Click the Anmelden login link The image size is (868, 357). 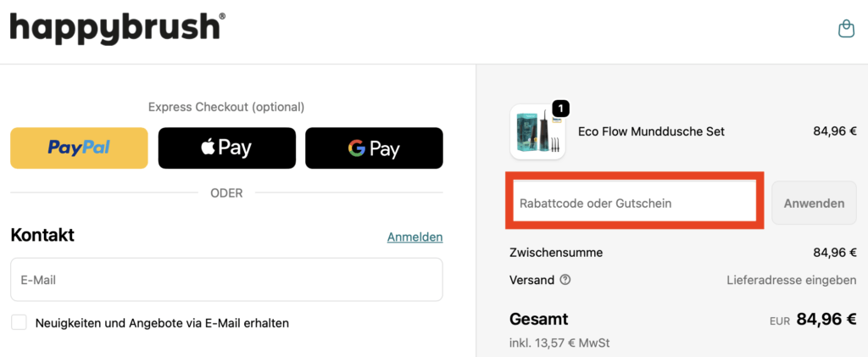(415, 237)
